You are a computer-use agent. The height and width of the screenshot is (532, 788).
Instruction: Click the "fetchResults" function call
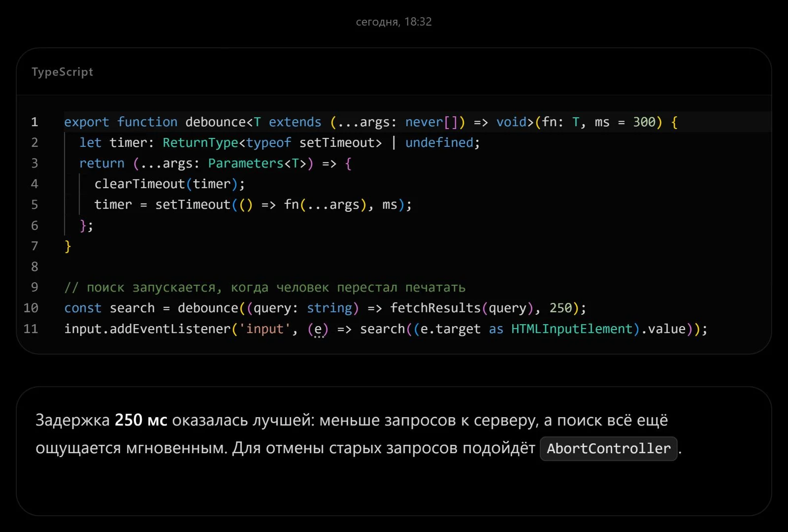coord(435,308)
